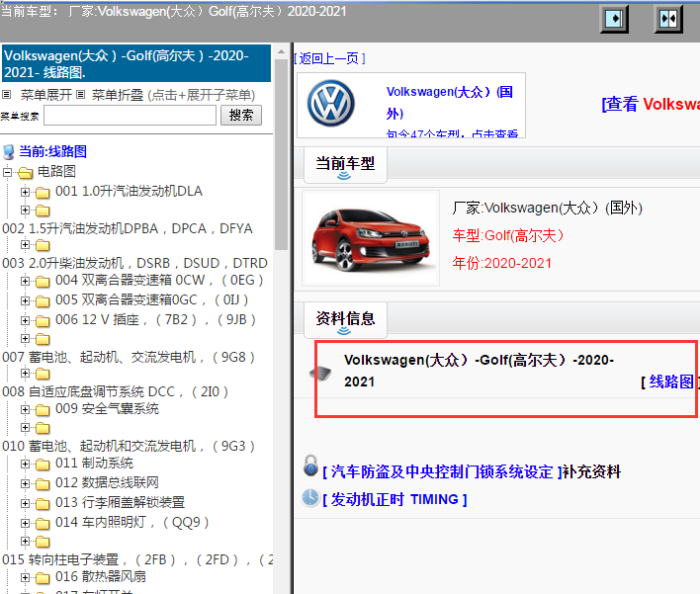Click 车型:Golf(高尔夫) red text
700x594 pixels.
tap(507, 235)
